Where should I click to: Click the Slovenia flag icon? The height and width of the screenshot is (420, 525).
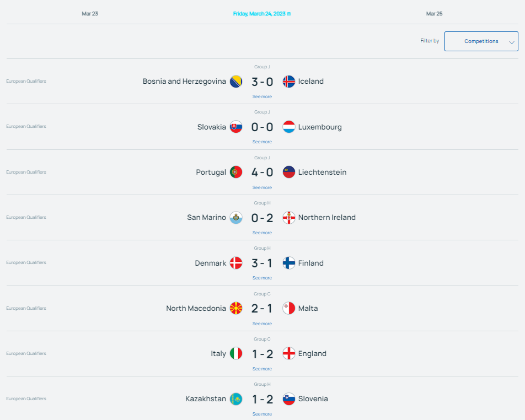(288, 399)
